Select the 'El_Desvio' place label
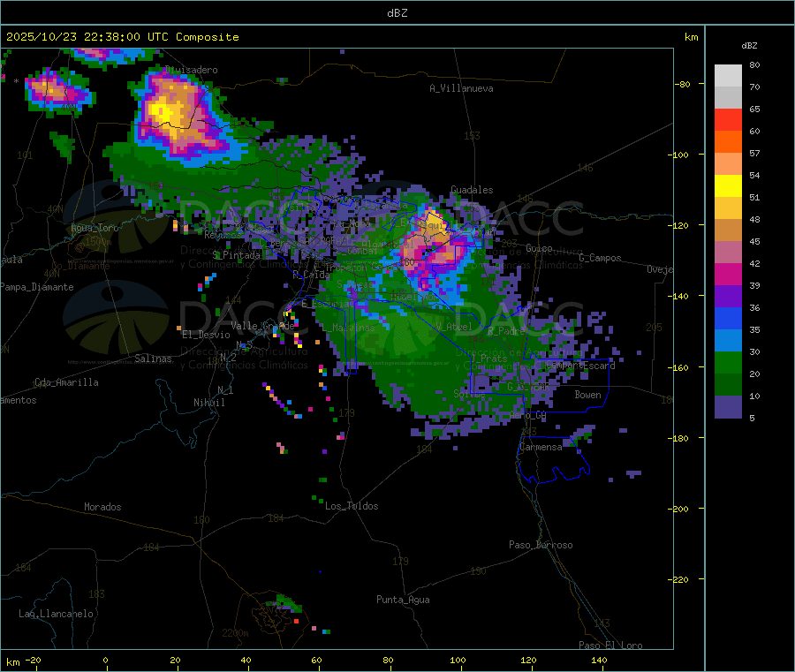The image size is (795, 672). tap(206, 335)
